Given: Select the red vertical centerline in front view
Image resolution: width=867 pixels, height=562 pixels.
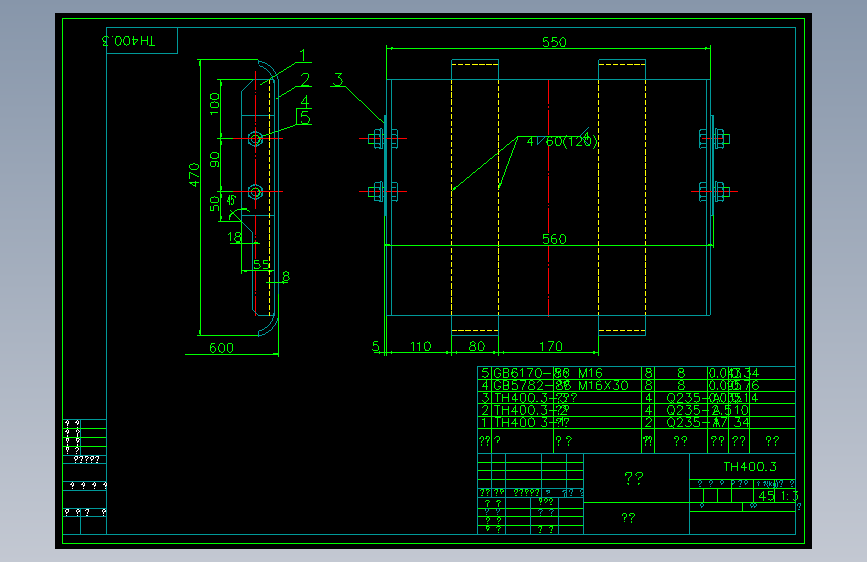Looking at the screenshot, I should pos(549,197).
